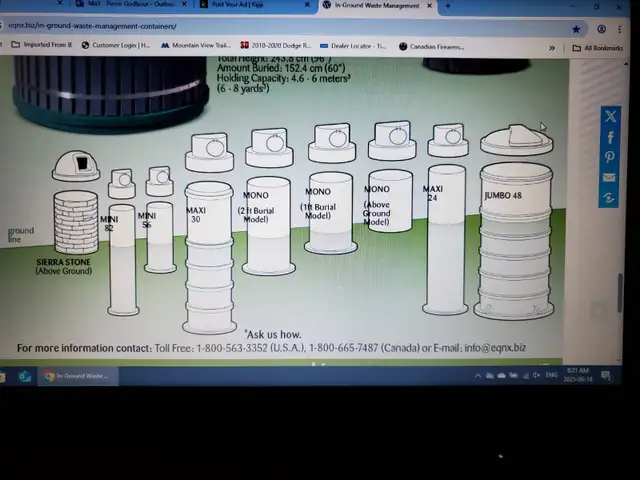This screenshot has height=480, width=640.
Task: Expand the hidden bookmarks overflow chevron
Action: pos(552,47)
